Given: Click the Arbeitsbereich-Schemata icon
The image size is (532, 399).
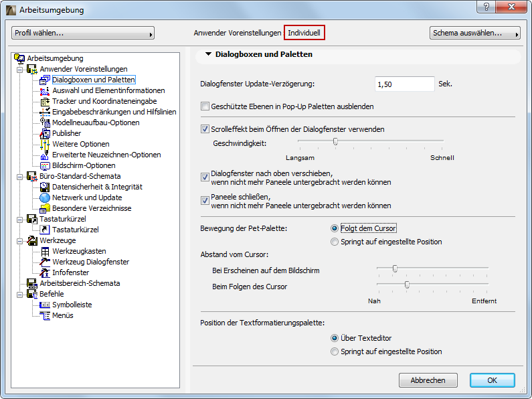Looking at the screenshot, I should [32, 283].
